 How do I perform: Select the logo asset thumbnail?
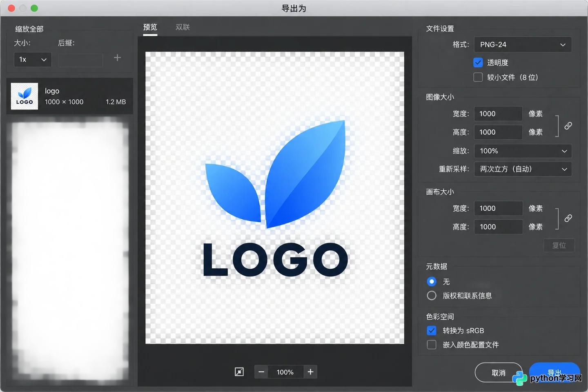coord(24,96)
